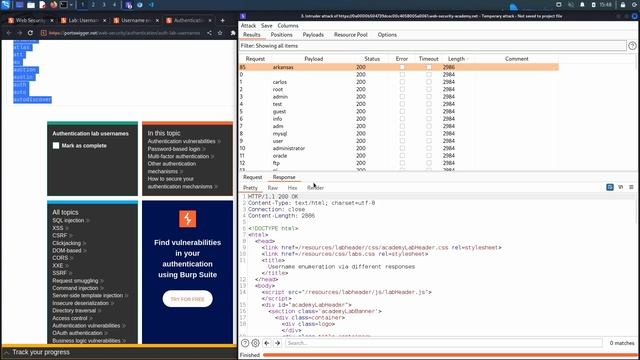Open the file manager icon in panel
The image size is (640, 360).
click(31, 5)
